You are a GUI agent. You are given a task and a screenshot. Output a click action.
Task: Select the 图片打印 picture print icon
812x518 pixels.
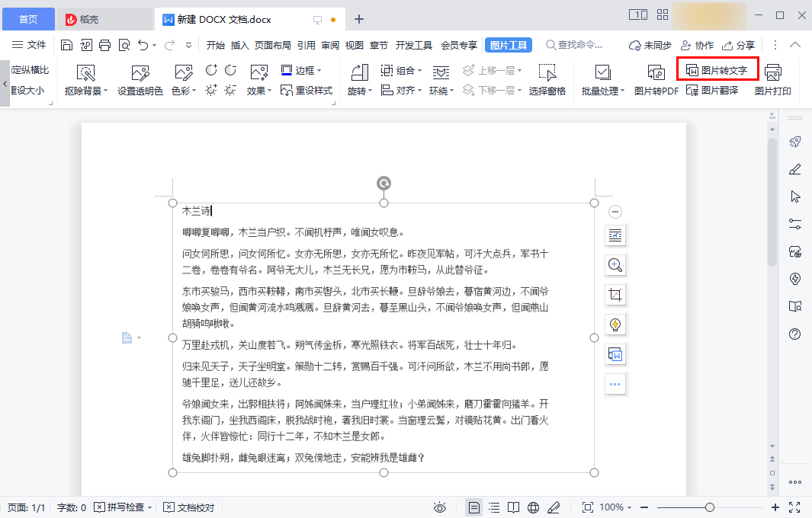click(774, 79)
